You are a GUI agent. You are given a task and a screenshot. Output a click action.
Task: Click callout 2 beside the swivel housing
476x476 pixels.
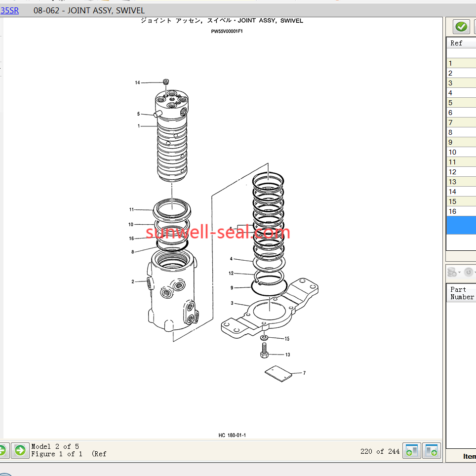132,281
